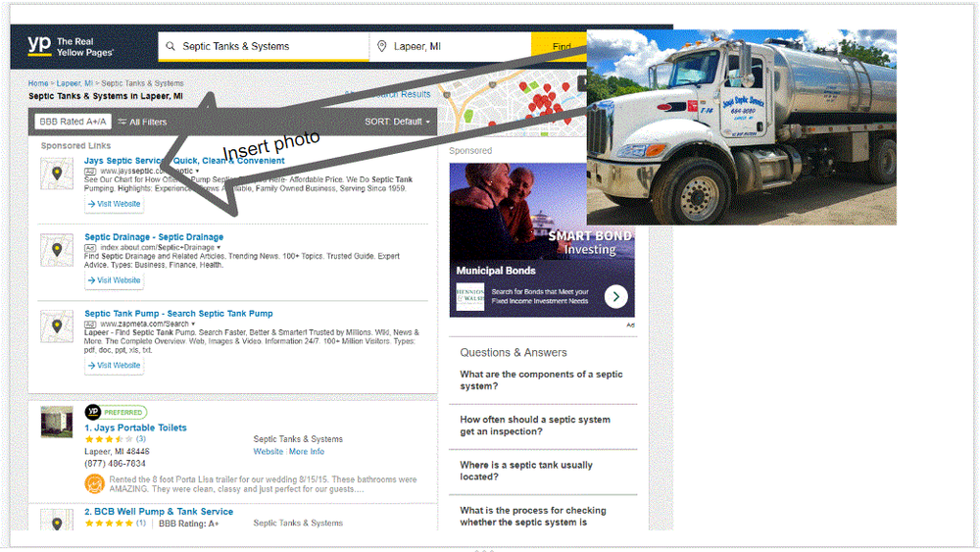980x552 pixels.
Task: Open Septic Tank Pump - Search Septic Tank Pump
Action: pyautogui.click(x=178, y=313)
